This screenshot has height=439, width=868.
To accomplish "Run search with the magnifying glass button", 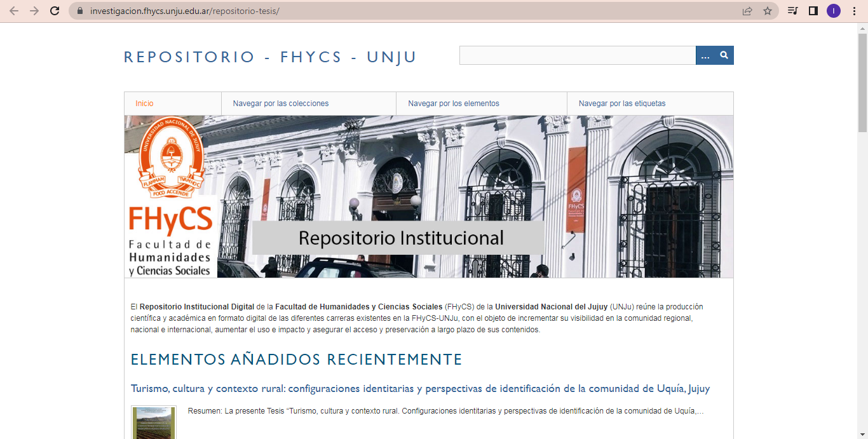I will [x=724, y=55].
